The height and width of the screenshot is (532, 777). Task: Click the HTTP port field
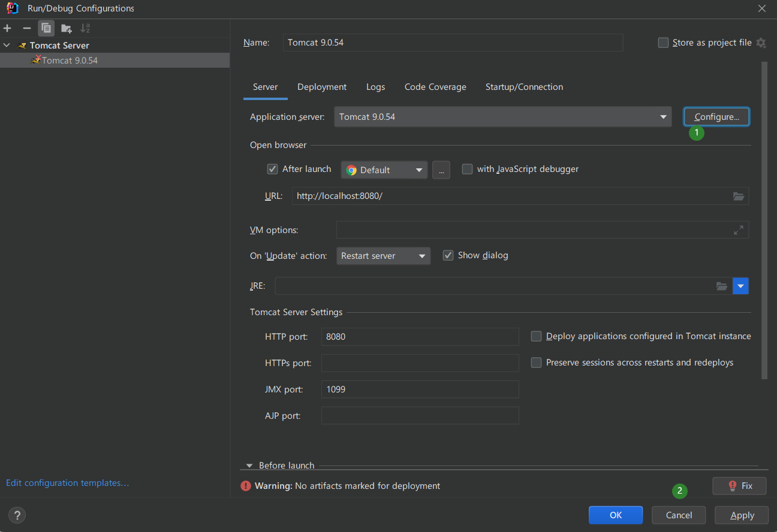click(x=420, y=337)
